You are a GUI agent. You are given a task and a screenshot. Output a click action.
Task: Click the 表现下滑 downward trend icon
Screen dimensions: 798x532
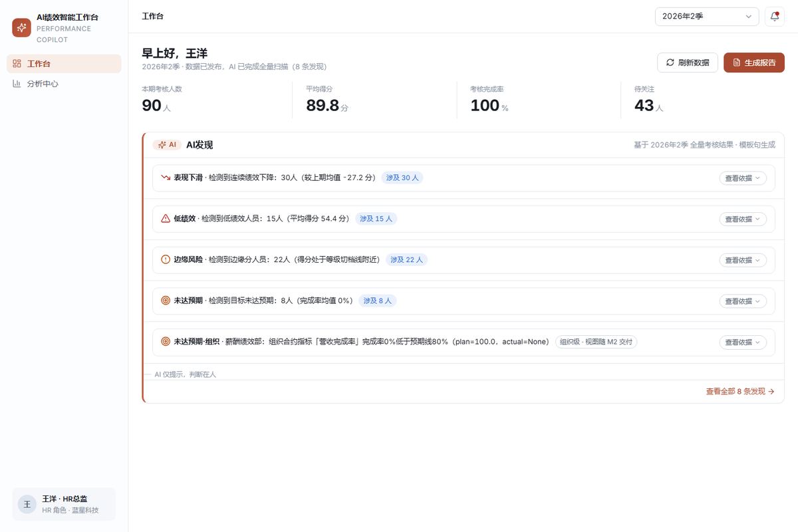[x=166, y=178]
